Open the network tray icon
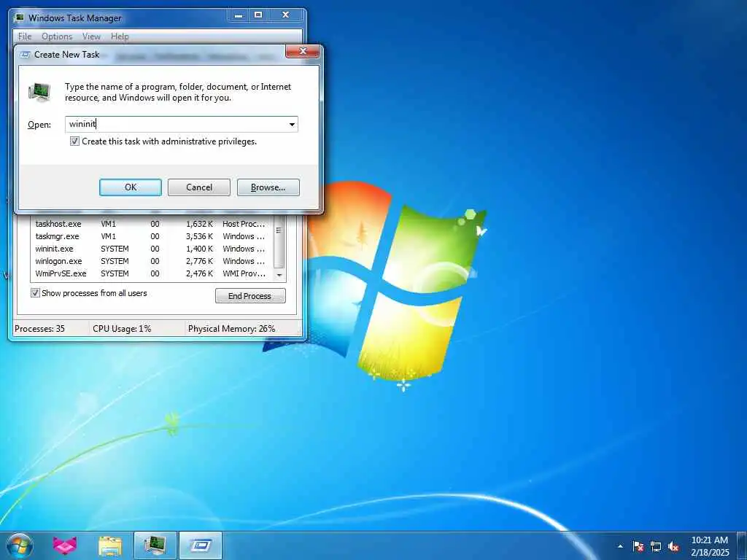The width and height of the screenshot is (747, 560). pos(656,547)
